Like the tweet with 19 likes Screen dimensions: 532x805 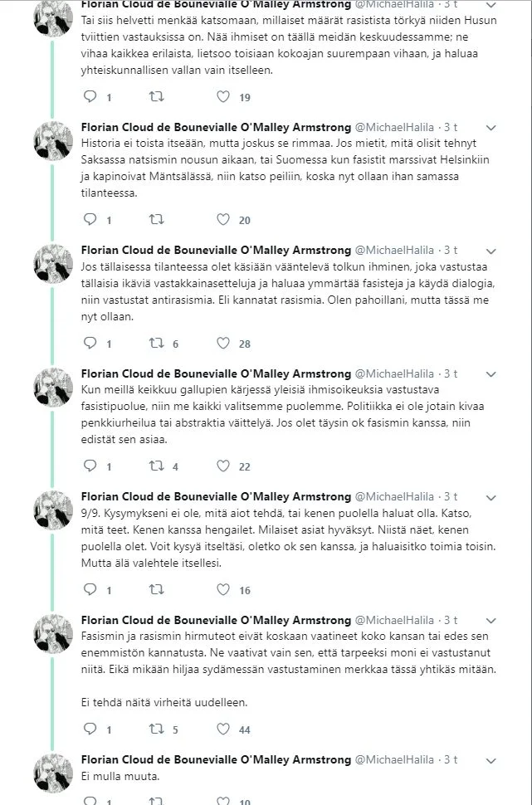point(222,97)
